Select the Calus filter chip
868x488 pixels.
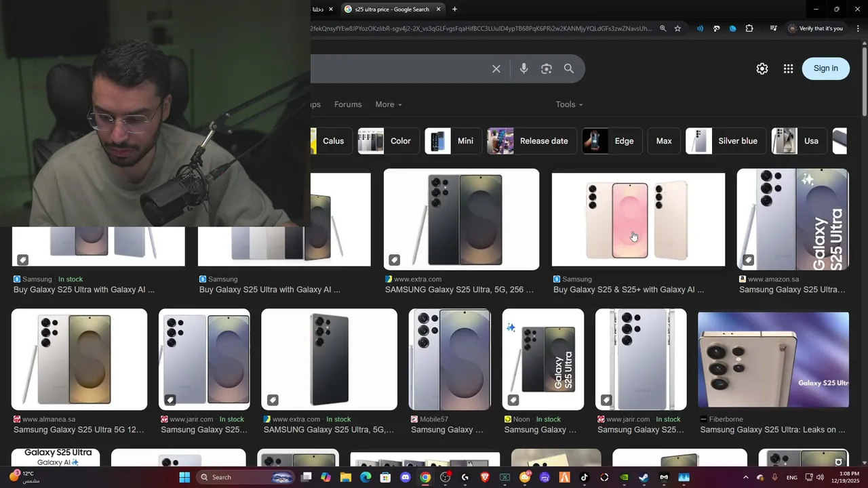(330, 141)
